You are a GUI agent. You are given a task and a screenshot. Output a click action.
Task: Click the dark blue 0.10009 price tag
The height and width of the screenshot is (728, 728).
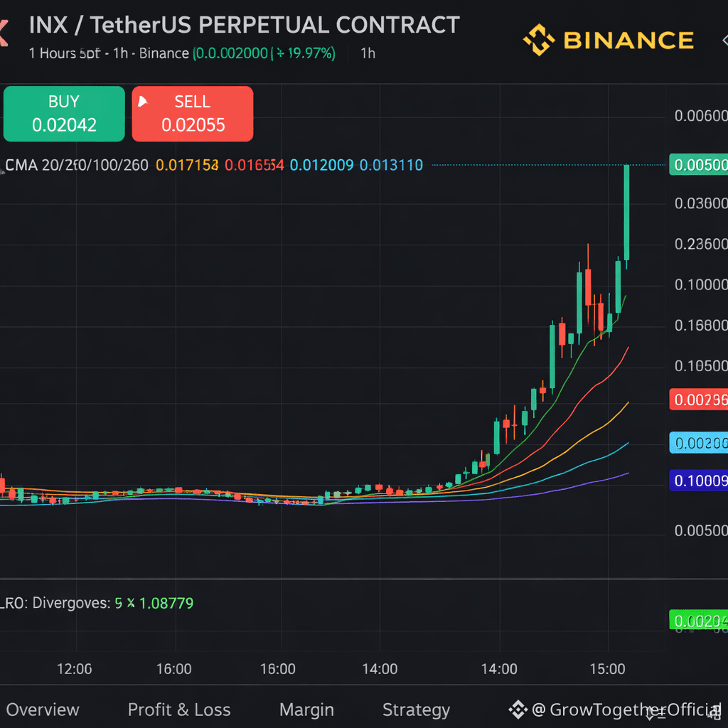(698, 481)
